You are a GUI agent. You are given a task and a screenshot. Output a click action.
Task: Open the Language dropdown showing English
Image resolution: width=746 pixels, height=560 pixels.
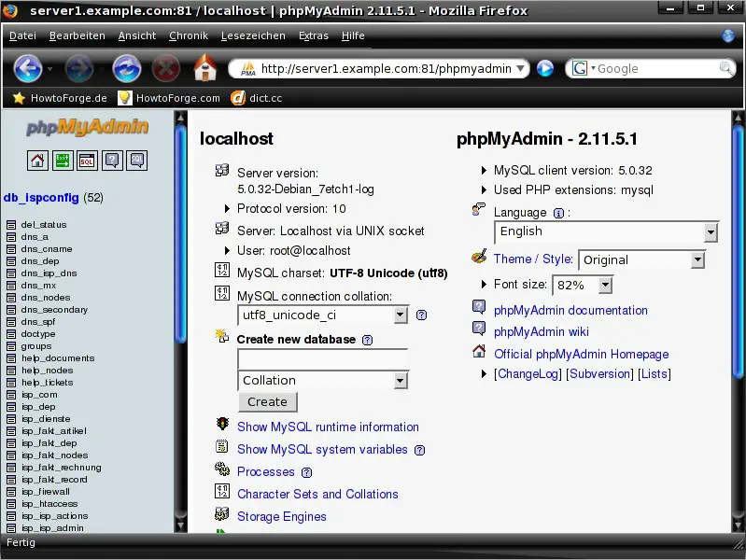click(606, 232)
